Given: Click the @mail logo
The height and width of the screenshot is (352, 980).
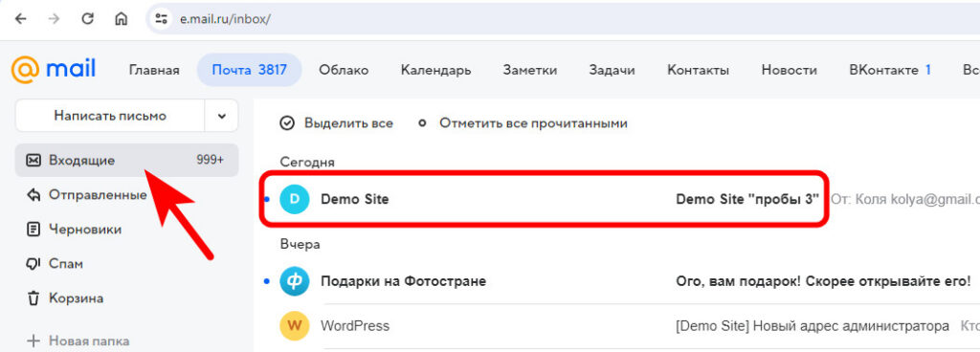Looking at the screenshot, I should (x=54, y=69).
